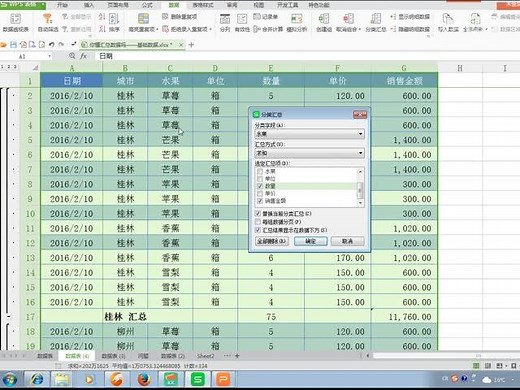Open the 数据透视表 pivot table tool
520x390 pixels.
point(15,23)
